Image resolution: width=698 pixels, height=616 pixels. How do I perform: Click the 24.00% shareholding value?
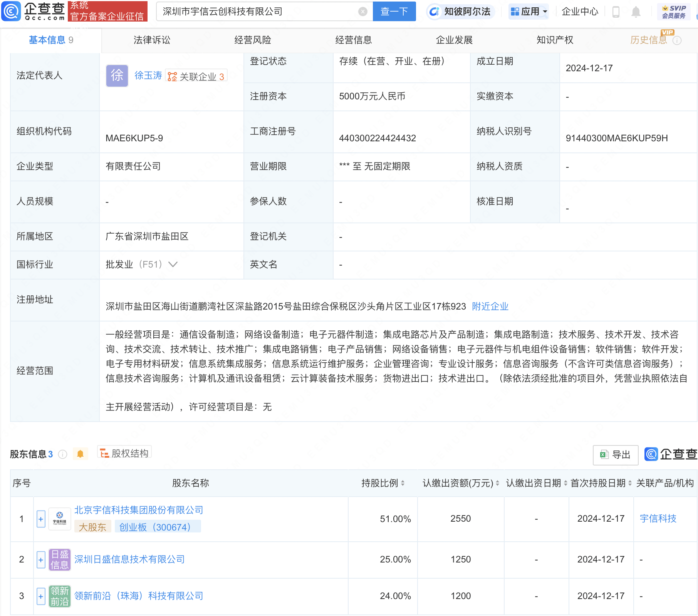click(x=395, y=596)
